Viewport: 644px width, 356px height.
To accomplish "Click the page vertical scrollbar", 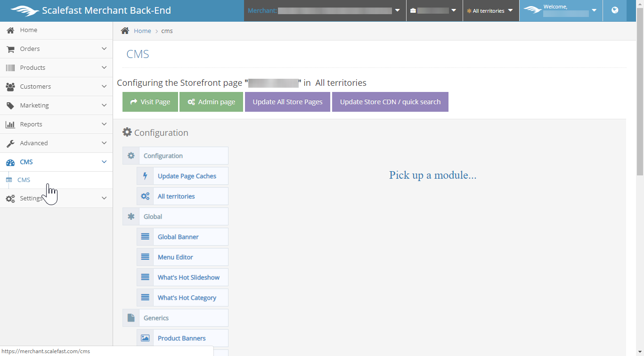I will click(640, 94).
